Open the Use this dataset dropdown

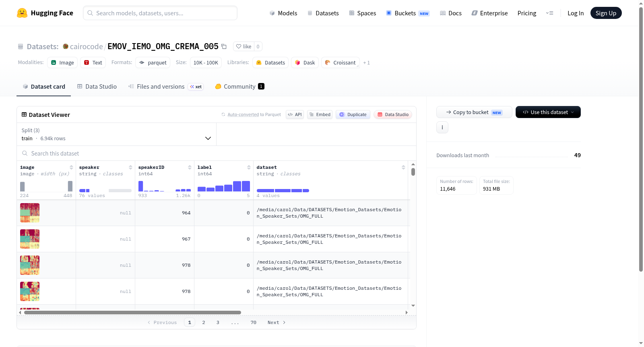pyautogui.click(x=548, y=112)
